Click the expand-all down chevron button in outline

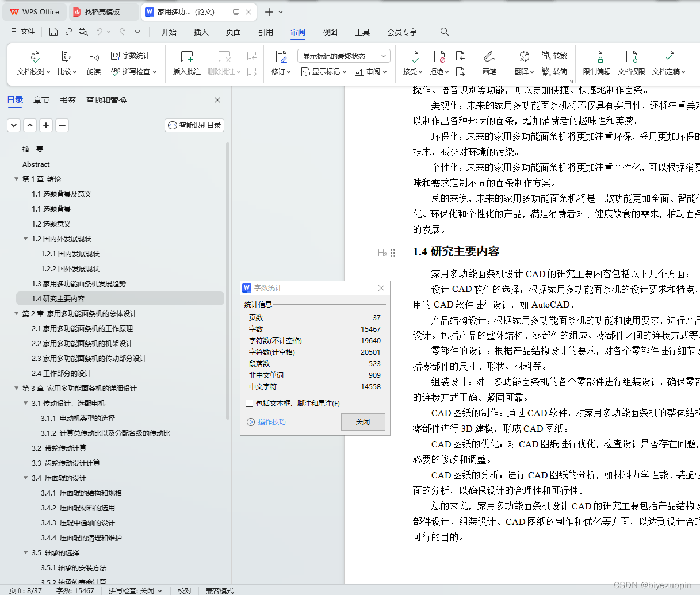point(14,125)
